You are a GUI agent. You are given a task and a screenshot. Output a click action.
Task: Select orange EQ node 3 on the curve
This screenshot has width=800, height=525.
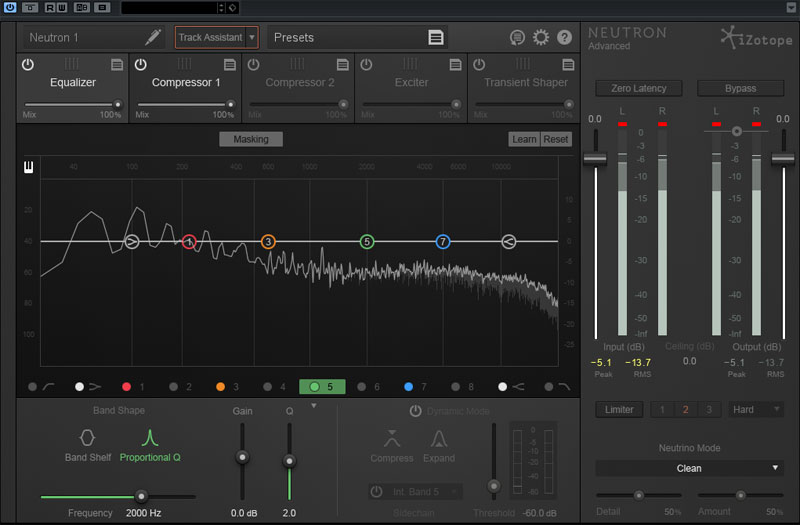point(268,241)
